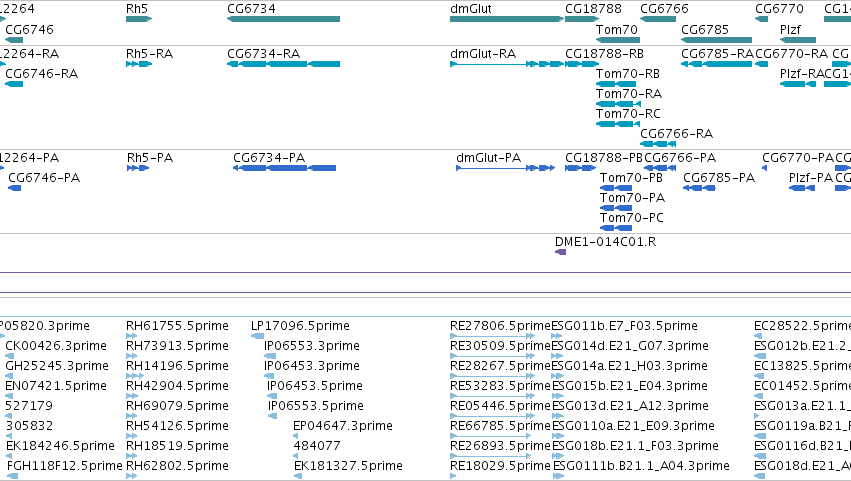
Task: Open EST ESG011b.E7_F03.5prime
Action: tap(557, 336)
